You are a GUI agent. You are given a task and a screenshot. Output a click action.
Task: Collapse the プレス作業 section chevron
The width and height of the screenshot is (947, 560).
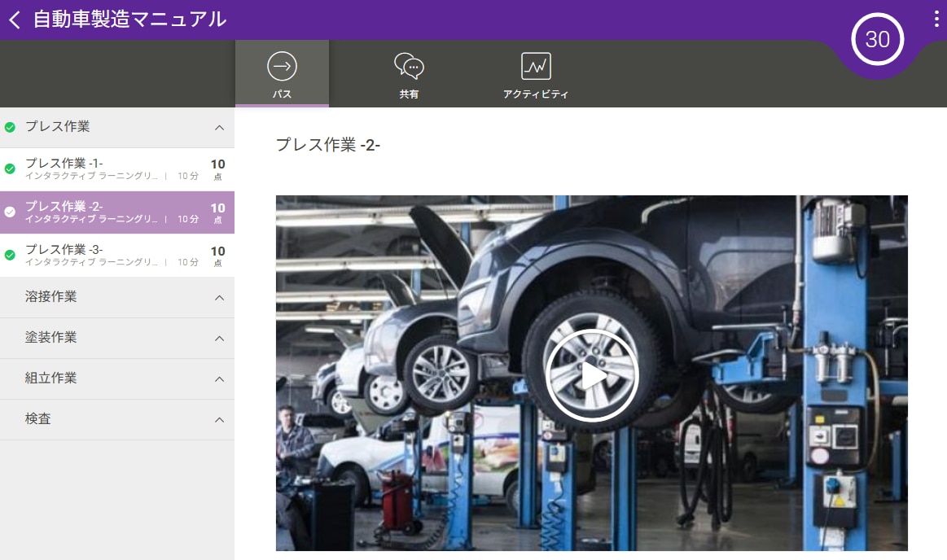pos(219,128)
